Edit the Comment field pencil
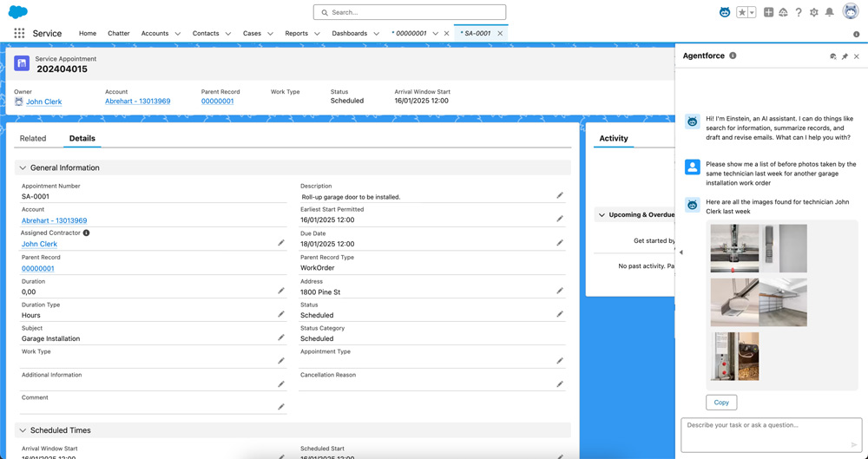 click(x=281, y=406)
